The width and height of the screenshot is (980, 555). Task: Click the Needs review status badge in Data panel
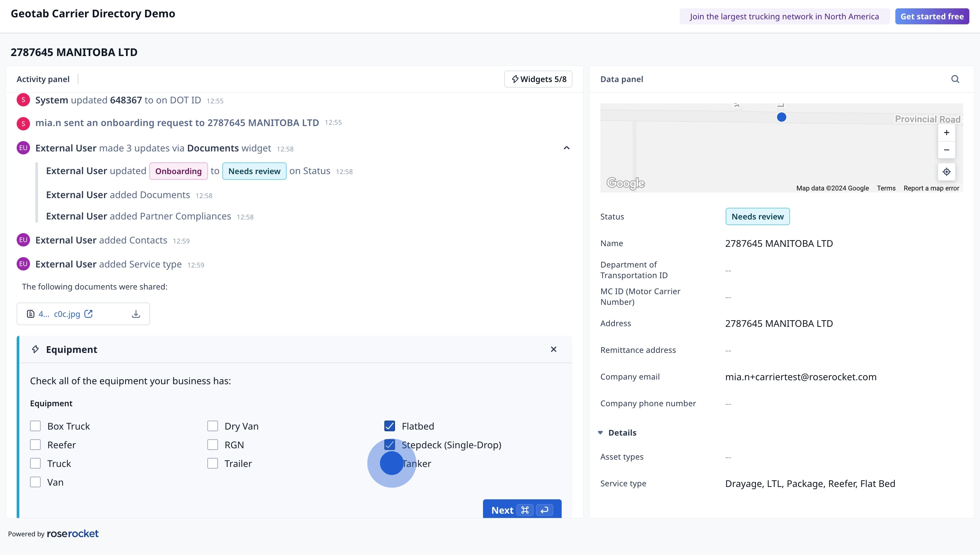pos(757,216)
